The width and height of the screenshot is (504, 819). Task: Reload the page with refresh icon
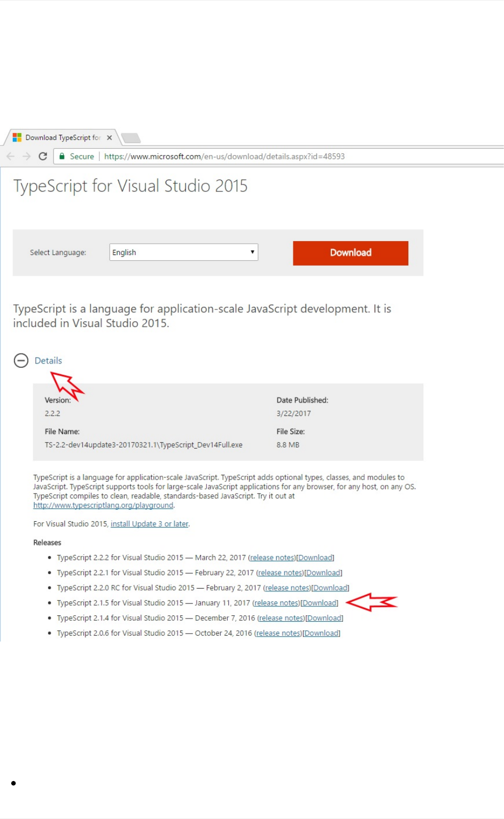click(x=43, y=156)
